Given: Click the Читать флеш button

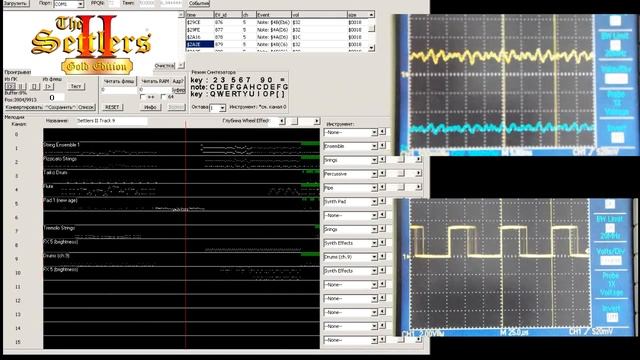Looking at the screenshot, I should (x=119, y=81).
